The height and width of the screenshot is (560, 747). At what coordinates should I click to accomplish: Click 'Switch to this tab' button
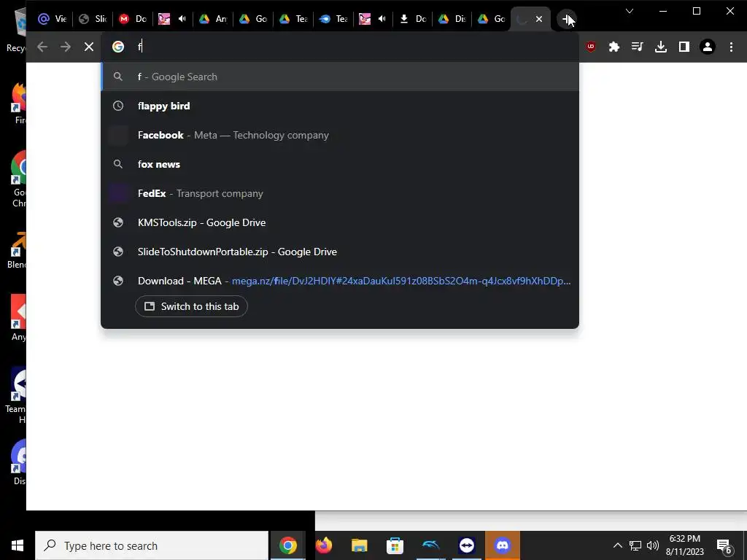coord(192,306)
